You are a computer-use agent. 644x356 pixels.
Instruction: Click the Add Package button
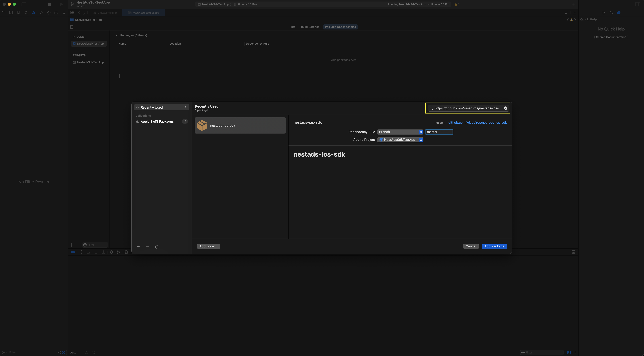[494, 246]
